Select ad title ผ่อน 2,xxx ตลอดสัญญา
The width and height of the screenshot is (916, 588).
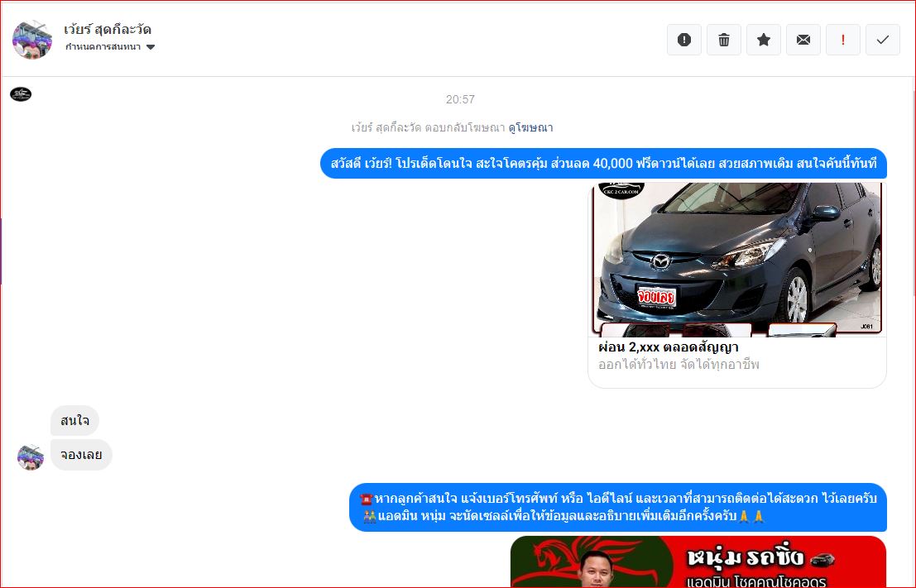coord(669,347)
